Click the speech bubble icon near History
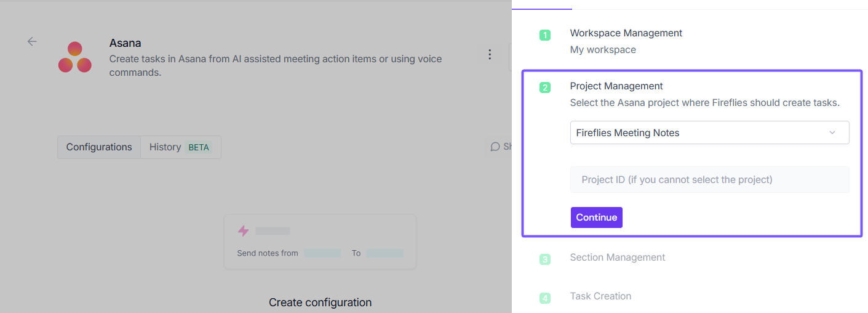 tap(495, 147)
